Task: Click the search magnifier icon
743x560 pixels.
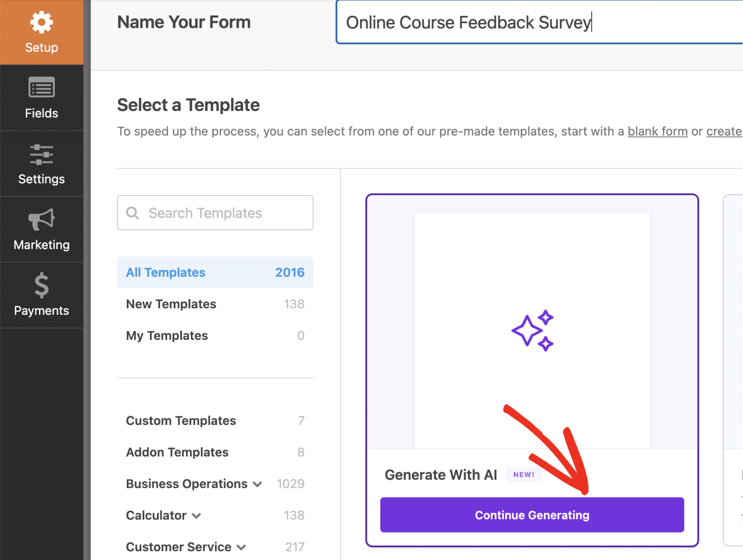Action: click(132, 213)
